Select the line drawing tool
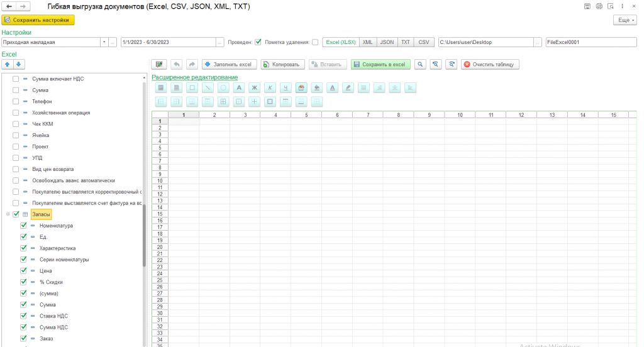This screenshot has width=644, height=347. click(208, 88)
